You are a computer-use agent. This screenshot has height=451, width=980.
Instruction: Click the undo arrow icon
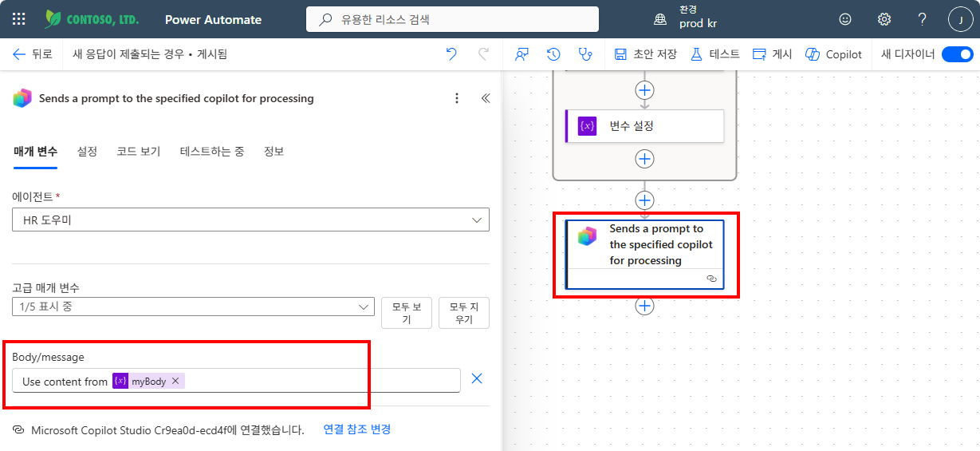[451, 54]
